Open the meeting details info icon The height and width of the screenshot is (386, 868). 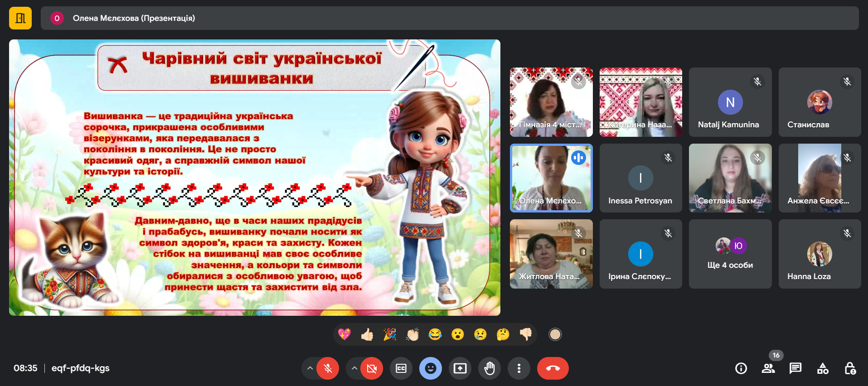coord(741,368)
